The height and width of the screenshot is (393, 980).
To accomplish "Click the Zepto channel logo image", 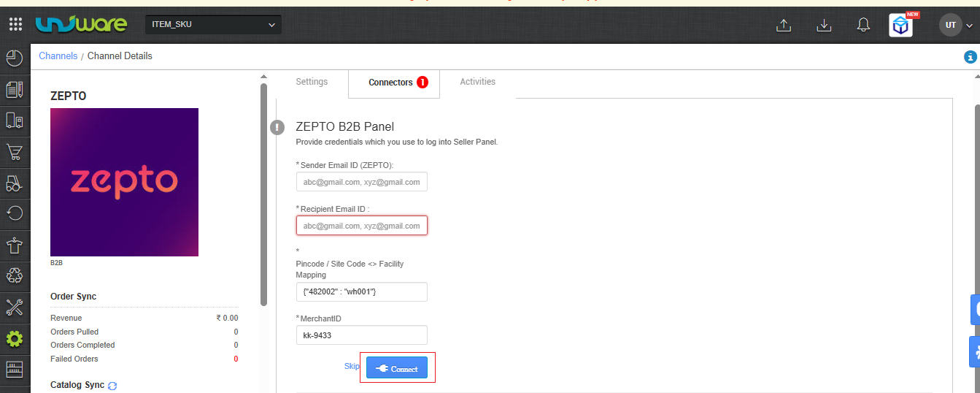I will tap(124, 182).
